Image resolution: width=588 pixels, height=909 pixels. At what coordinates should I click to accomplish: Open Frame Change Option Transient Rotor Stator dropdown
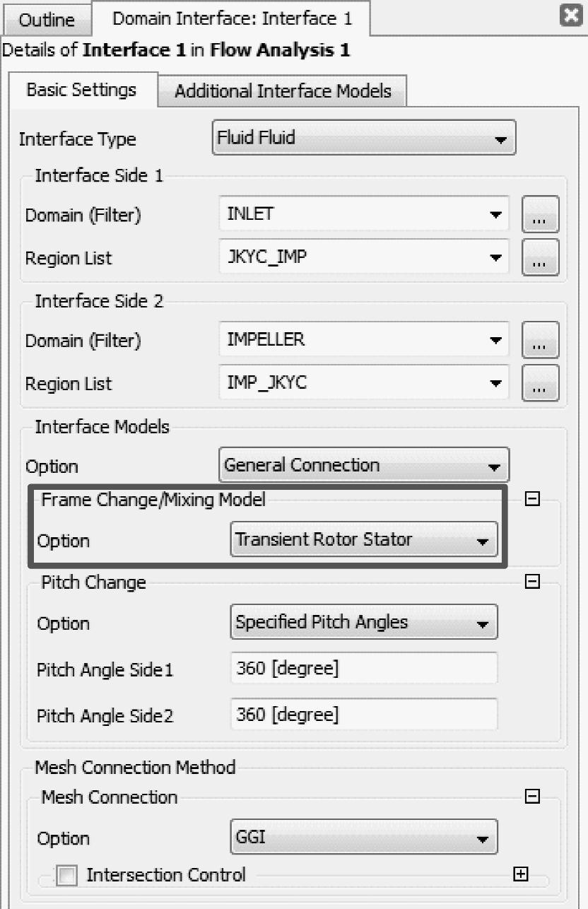click(364, 541)
